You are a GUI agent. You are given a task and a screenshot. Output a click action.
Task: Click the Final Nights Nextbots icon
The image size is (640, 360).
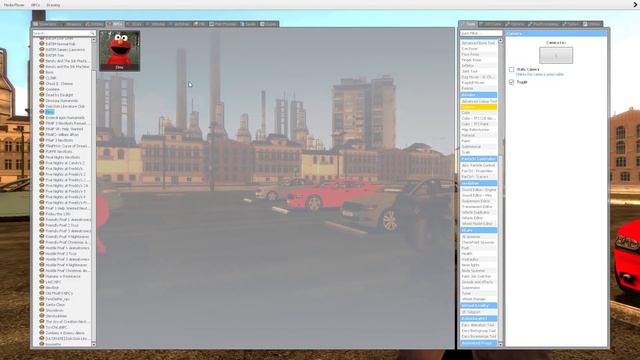[42, 157]
